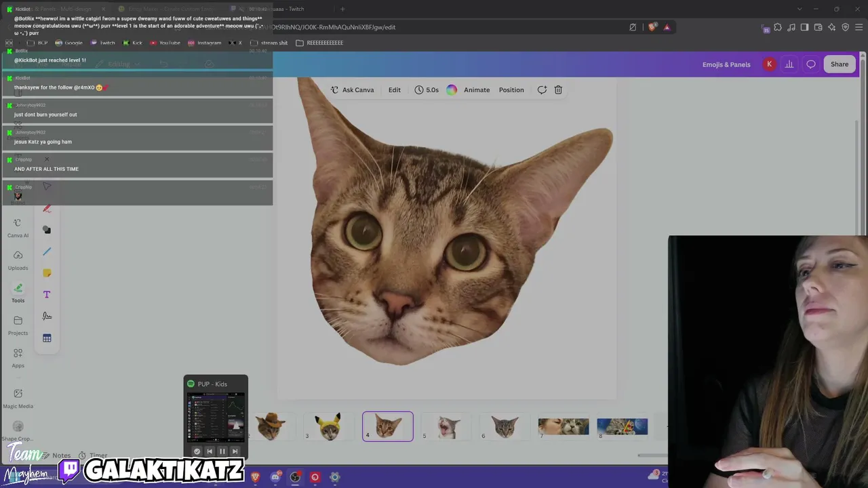Screen dimensions: 868x488
Task: Open the Projects sidebar panel
Action: pyautogui.click(x=18, y=325)
